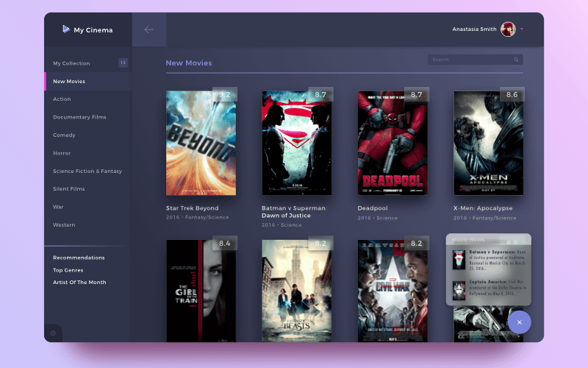The width and height of the screenshot is (588, 368).
Task: Click the 8.4 rating badge
Action: (x=225, y=244)
